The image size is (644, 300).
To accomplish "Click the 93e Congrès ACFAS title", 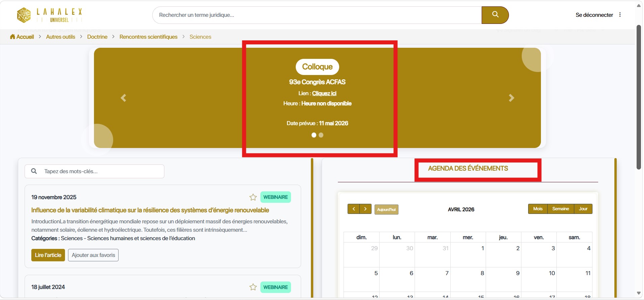I will [x=317, y=82].
